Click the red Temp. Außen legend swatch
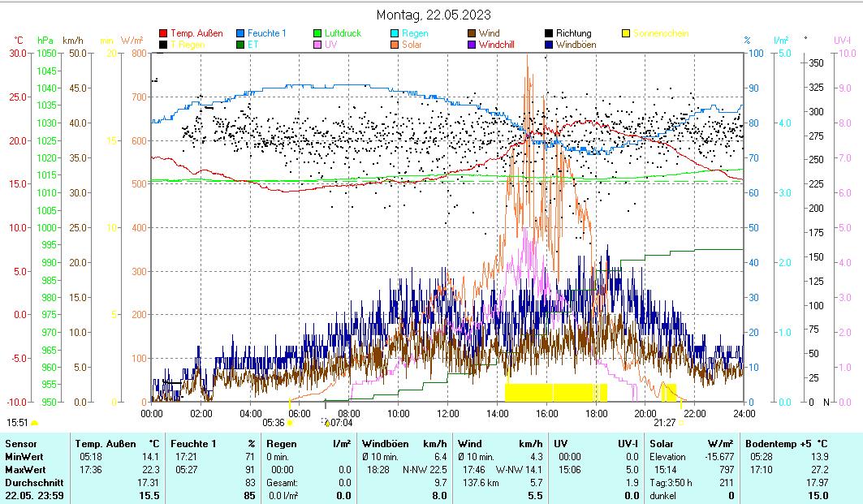 click(x=163, y=34)
